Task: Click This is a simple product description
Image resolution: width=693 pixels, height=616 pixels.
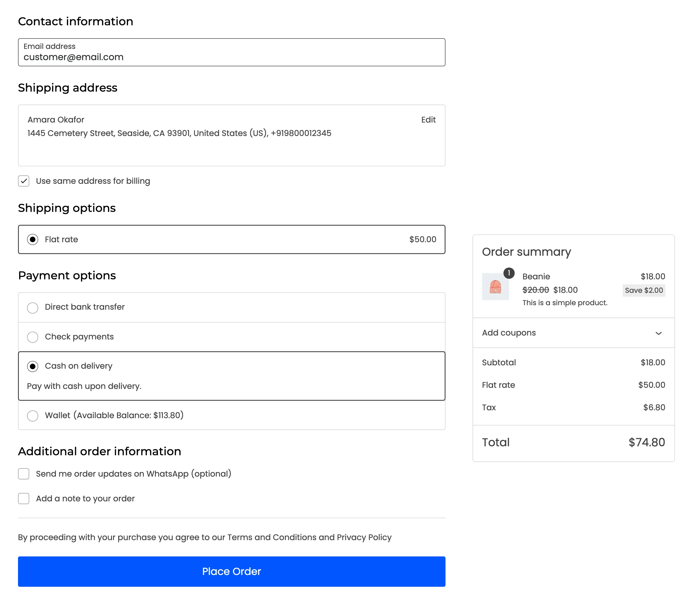Action: [x=565, y=303]
